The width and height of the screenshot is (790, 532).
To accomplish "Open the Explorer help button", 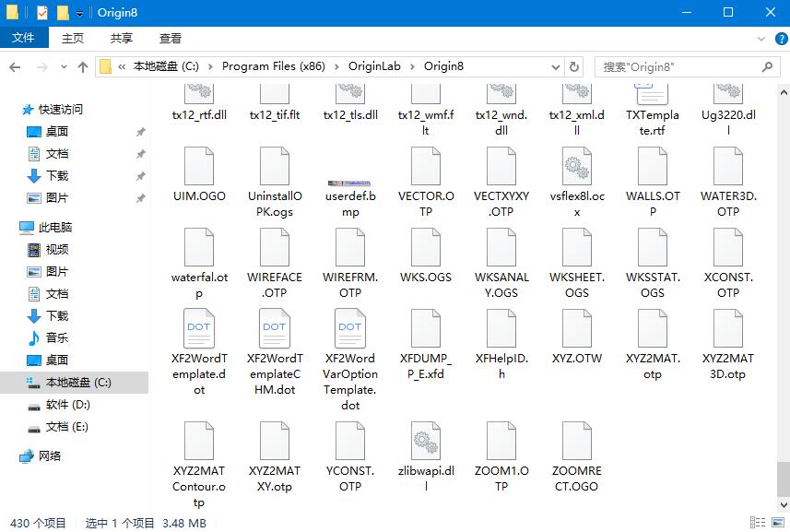I will click(781, 39).
